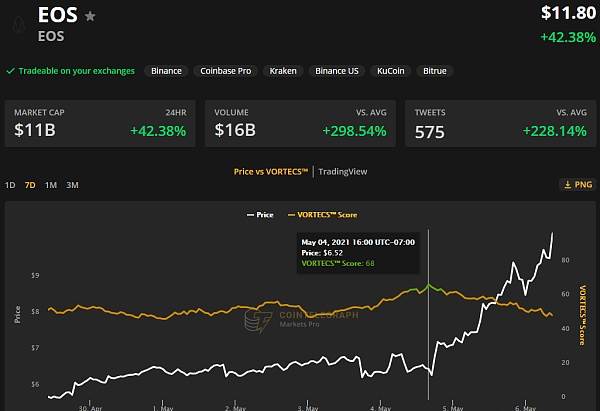This screenshot has width=600, height=411.
Task: Choose the Binance US exchange chip
Action: (x=337, y=71)
